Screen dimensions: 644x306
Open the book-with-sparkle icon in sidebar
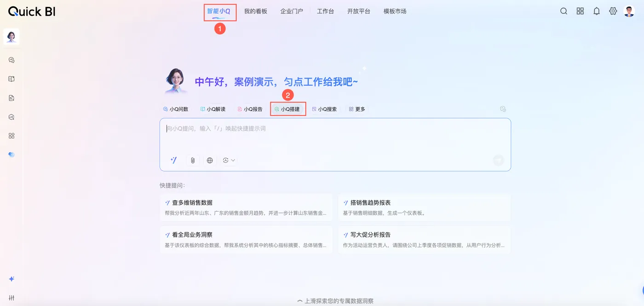11,79
